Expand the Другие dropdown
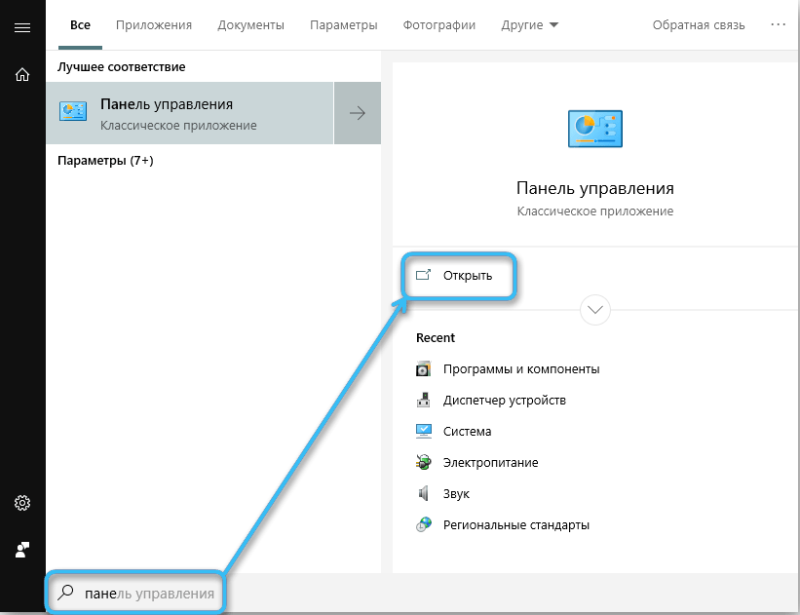 point(530,25)
